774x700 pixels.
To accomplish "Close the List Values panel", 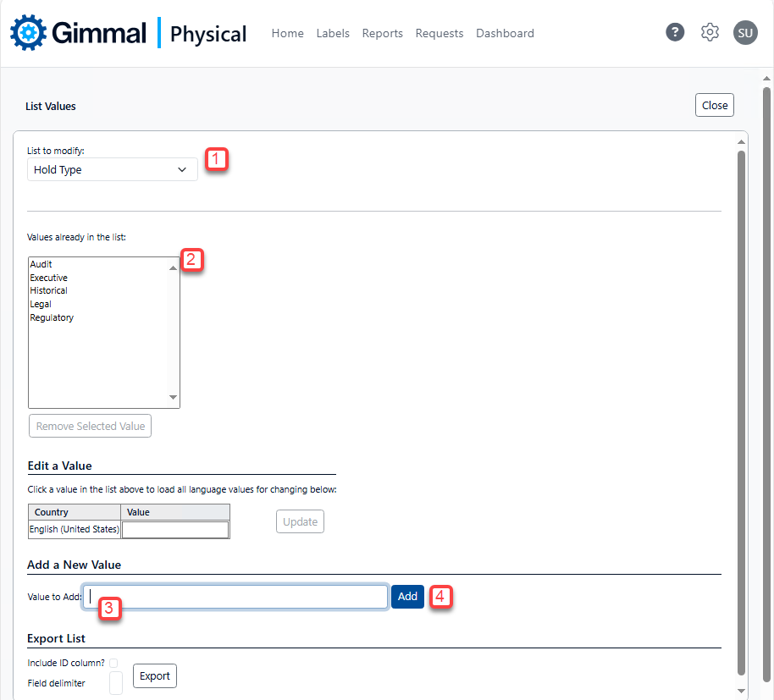I will click(x=714, y=105).
